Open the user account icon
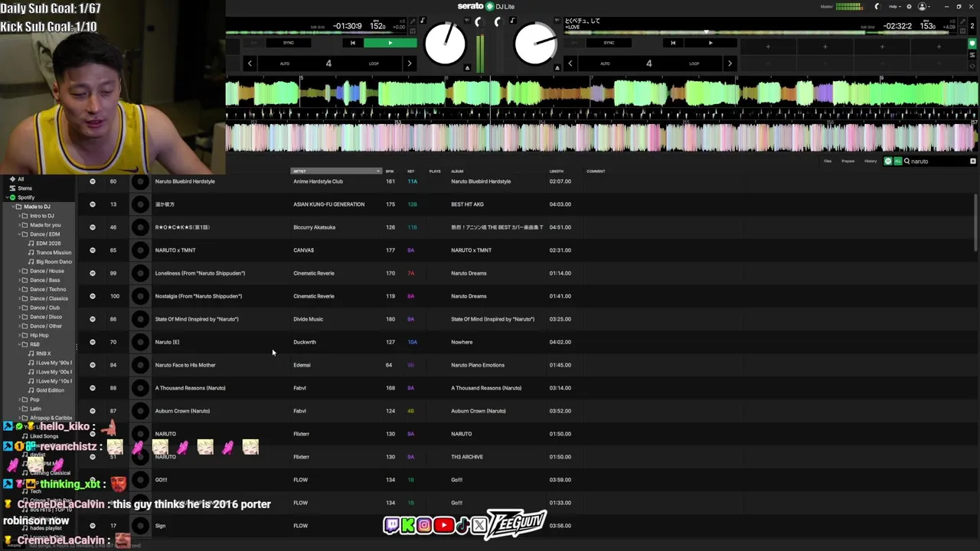This screenshot has width=980, height=551. [x=923, y=6]
